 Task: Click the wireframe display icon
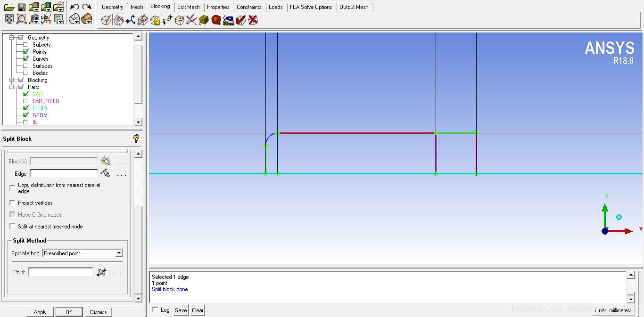coord(74,19)
